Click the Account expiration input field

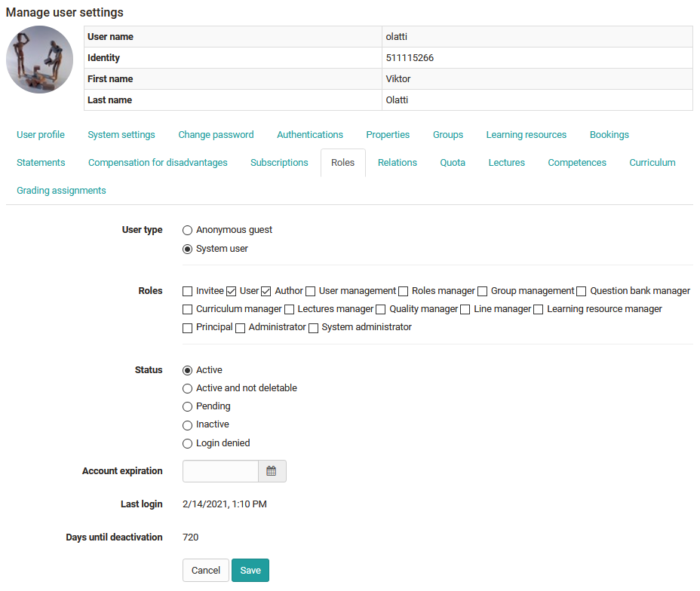click(220, 470)
